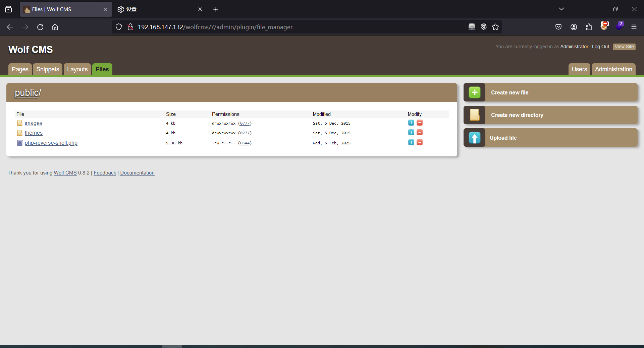Click the green Create new file icon

474,92
